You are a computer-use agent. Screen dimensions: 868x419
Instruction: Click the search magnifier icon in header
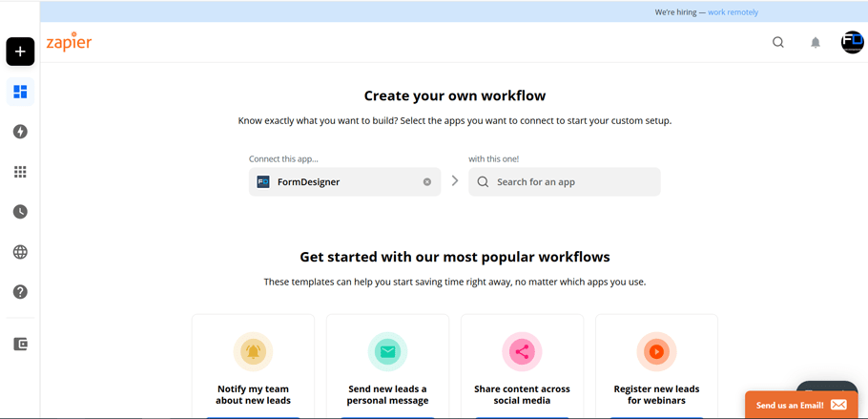click(x=778, y=43)
